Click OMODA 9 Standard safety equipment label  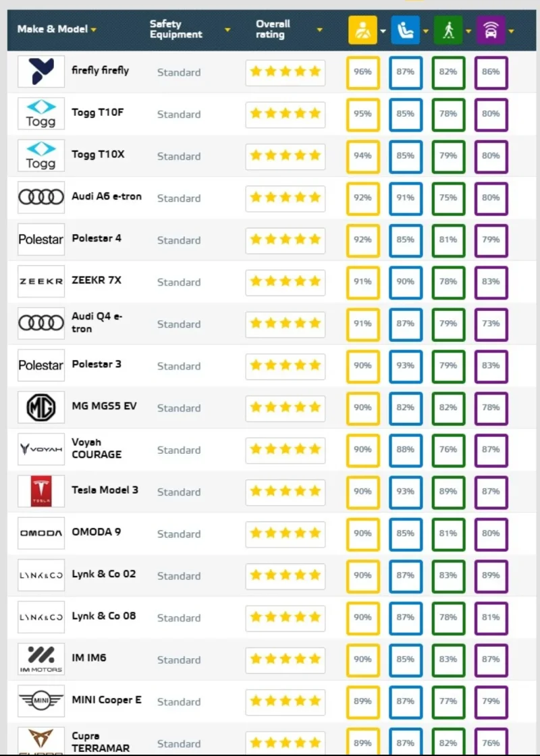179,534
